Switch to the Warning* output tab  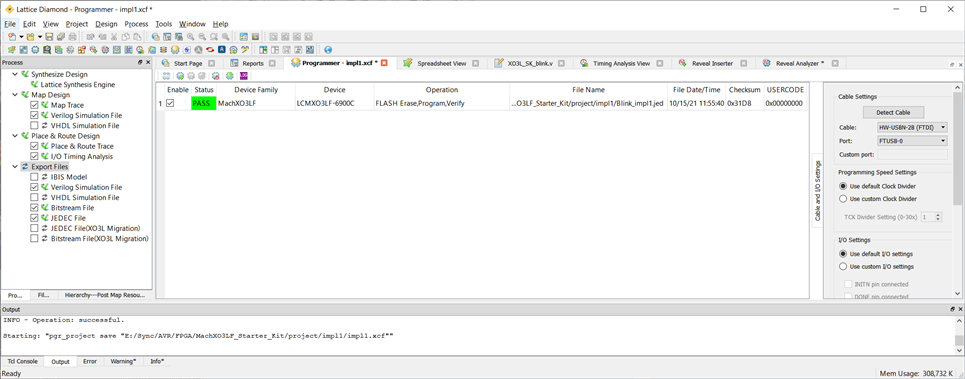tap(123, 361)
